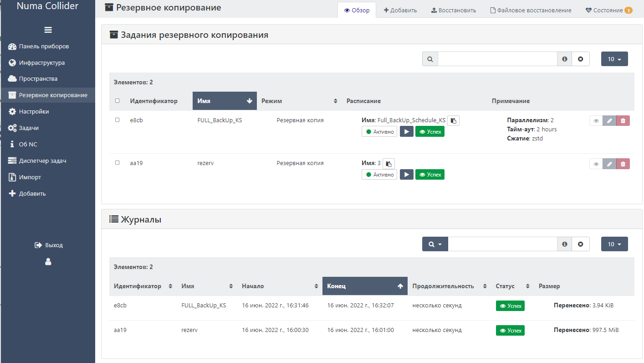Click the info icon next to Журналы search
The image size is (644, 363).
tap(565, 244)
